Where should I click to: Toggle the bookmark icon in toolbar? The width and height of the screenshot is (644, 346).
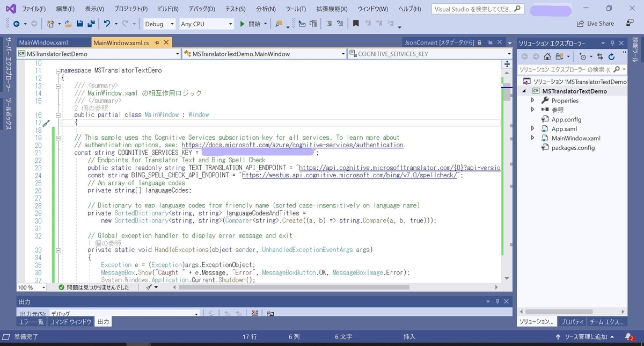355,24
